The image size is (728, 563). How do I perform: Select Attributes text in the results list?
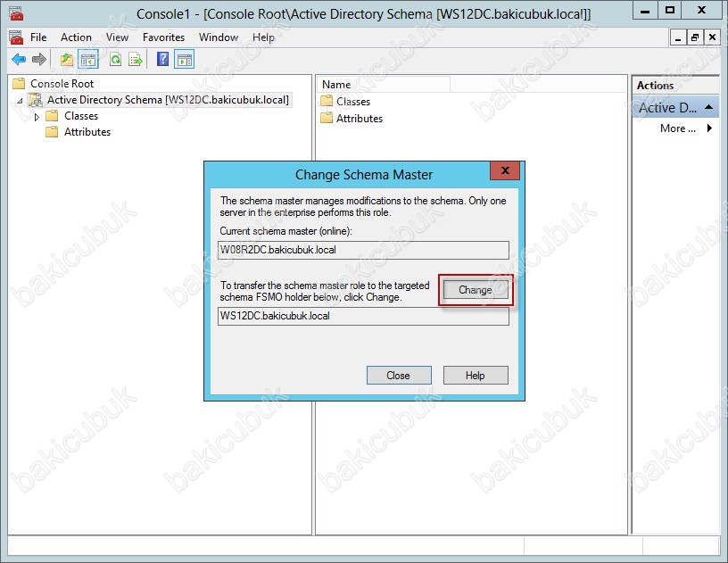point(360,119)
